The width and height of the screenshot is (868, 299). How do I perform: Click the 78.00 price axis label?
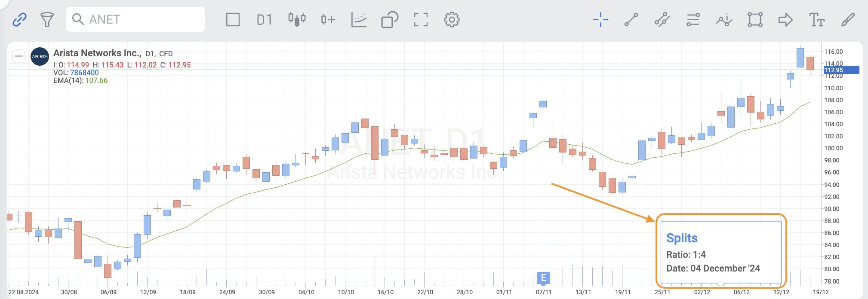832,281
